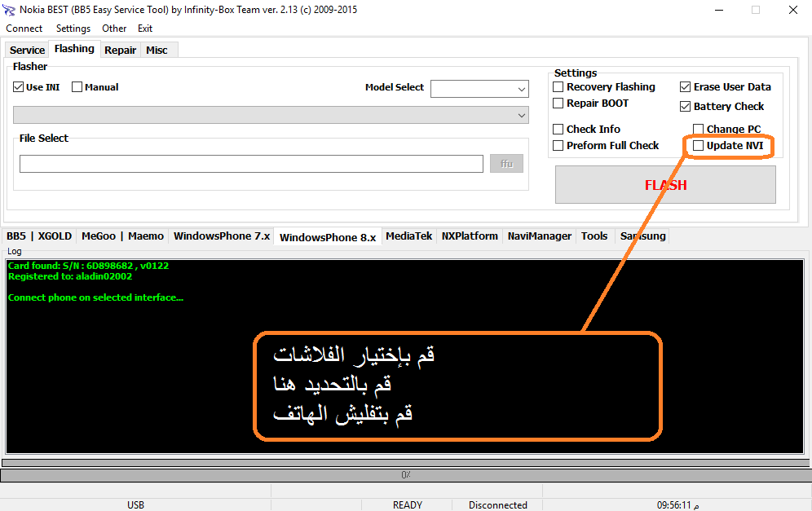Enable the Check Info checkbox
The image size is (812, 511).
[558, 129]
